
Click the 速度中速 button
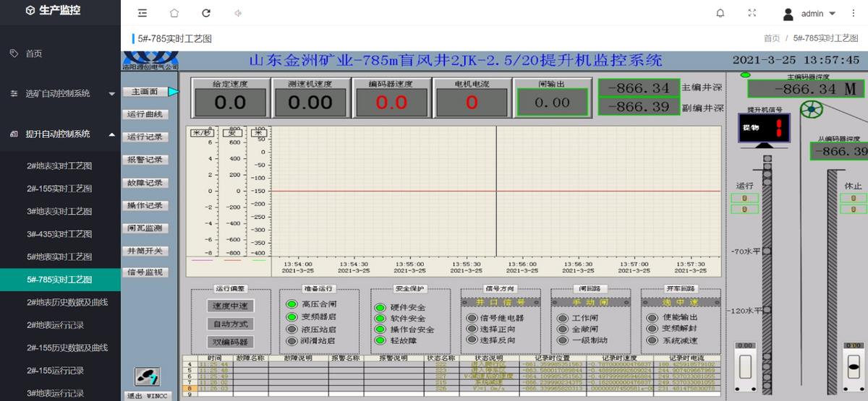[x=231, y=306]
